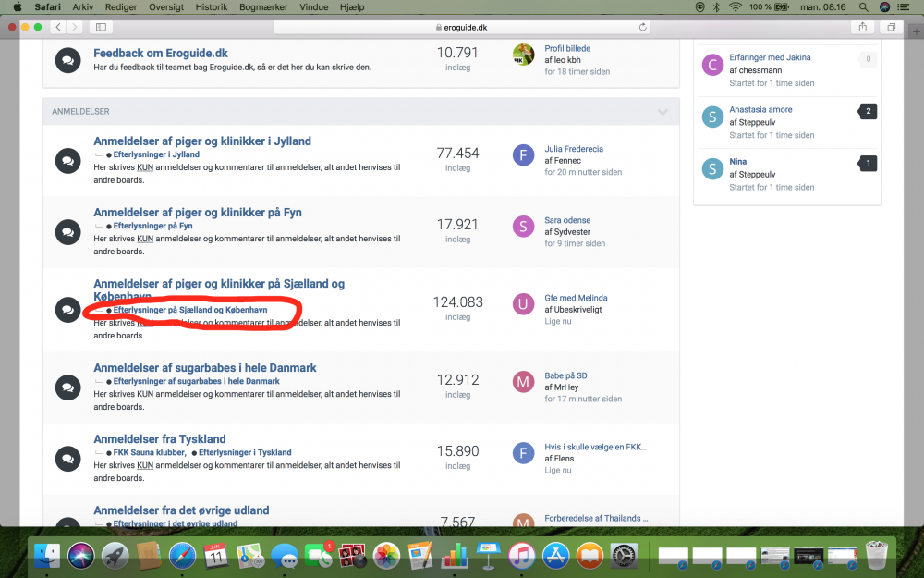The image size is (924, 578).
Task: Open the Bogmærker menu
Action: [x=263, y=7]
